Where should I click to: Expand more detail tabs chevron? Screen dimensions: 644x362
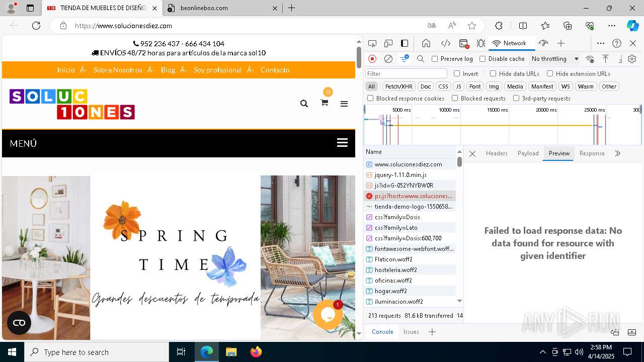point(617,153)
